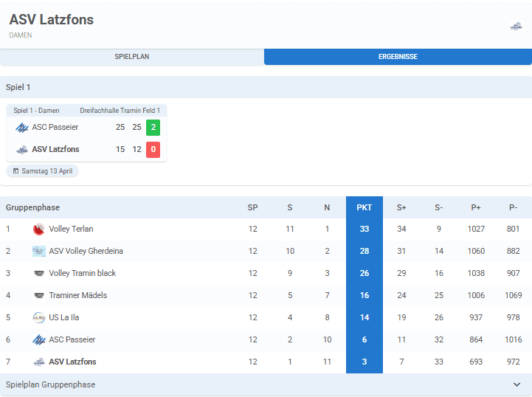
Task: Click the club logo in page header
Action: click(x=516, y=26)
